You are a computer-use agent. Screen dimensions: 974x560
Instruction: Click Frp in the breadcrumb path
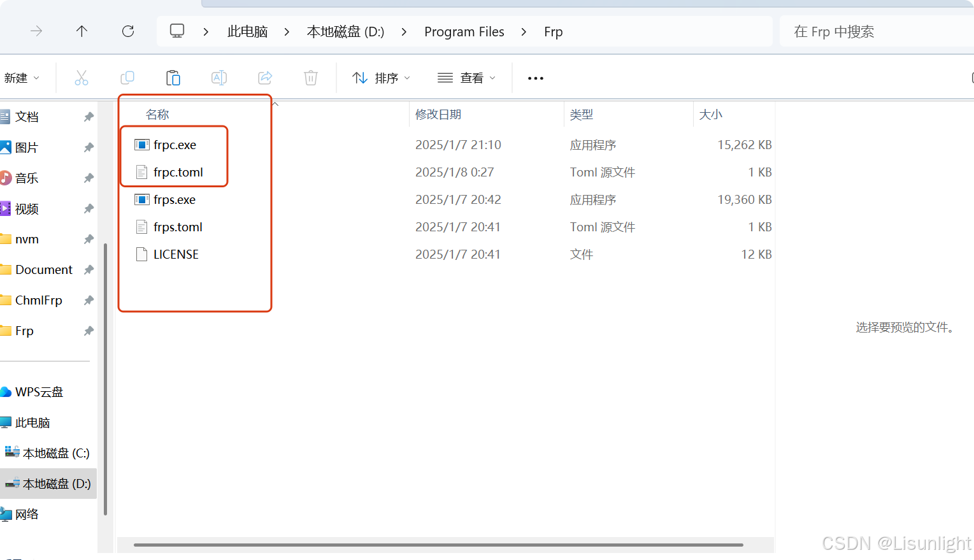[554, 32]
